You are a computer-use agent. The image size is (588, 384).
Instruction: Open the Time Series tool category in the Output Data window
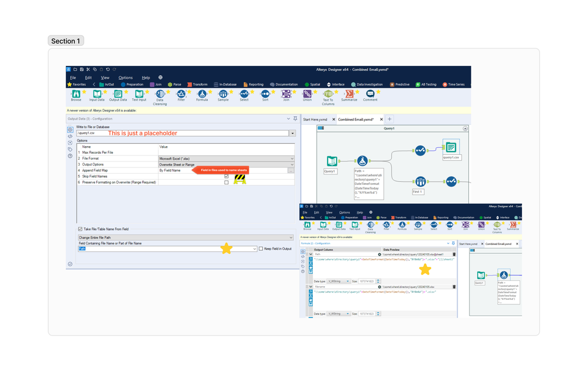(454, 84)
